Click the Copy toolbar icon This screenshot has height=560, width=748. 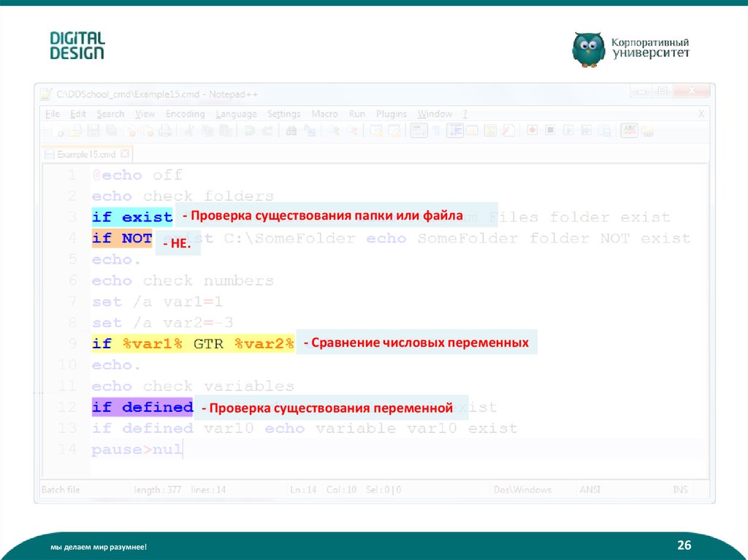point(207,131)
